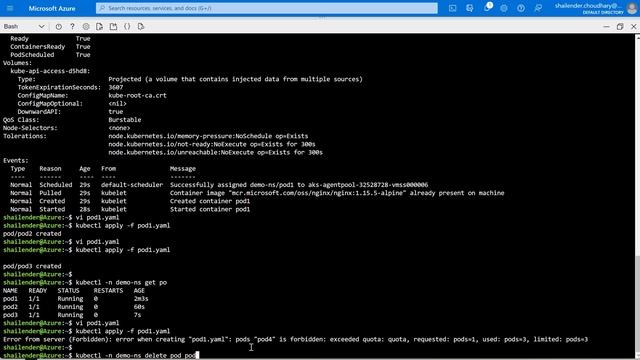
Task: Click the pod3 row showing age 7s
Action: click(72, 315)
